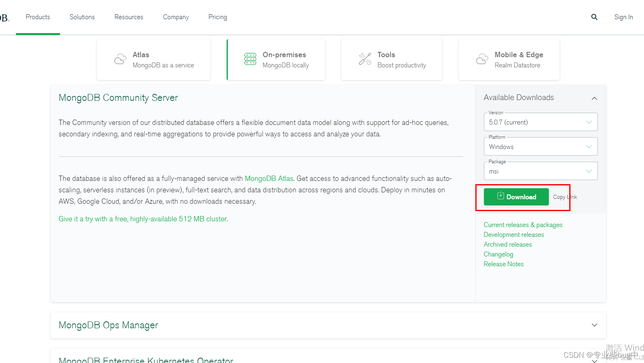
Task: Click the MongoDB logo in the corner
Action: (x=4, y=18)
